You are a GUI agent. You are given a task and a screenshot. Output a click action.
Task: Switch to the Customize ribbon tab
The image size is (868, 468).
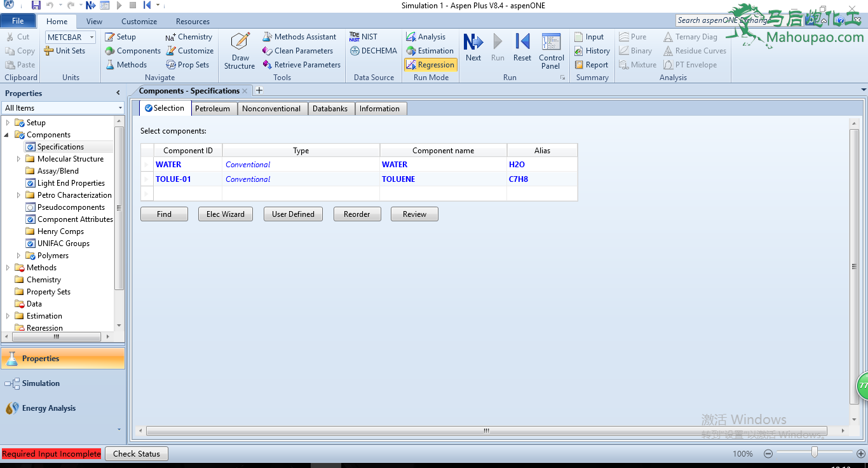click(x=139, y=21)
